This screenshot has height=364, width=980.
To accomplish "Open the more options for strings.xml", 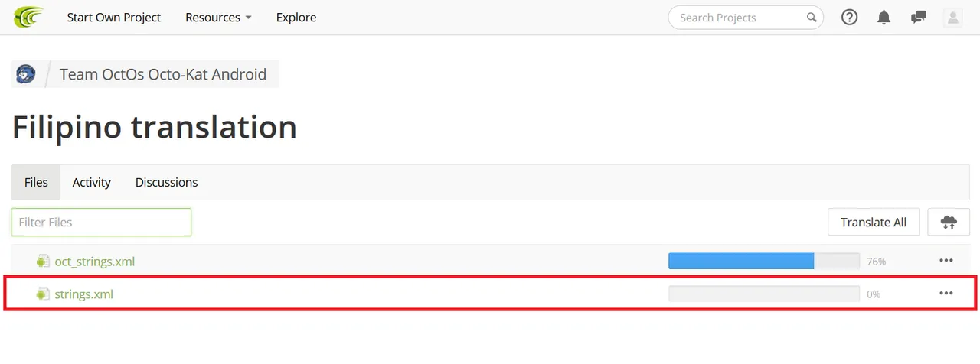I will click(x=946, y=293).
